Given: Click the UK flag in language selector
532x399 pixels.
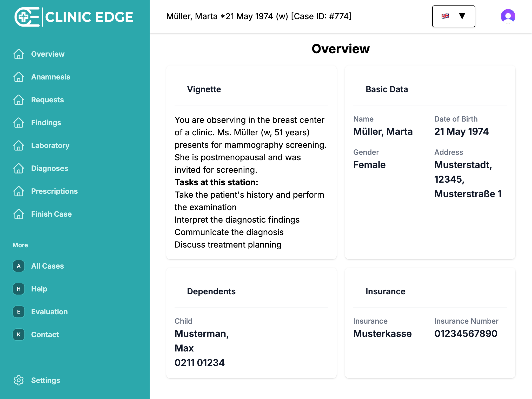Looking at the screenshot, I should (445, 16).
